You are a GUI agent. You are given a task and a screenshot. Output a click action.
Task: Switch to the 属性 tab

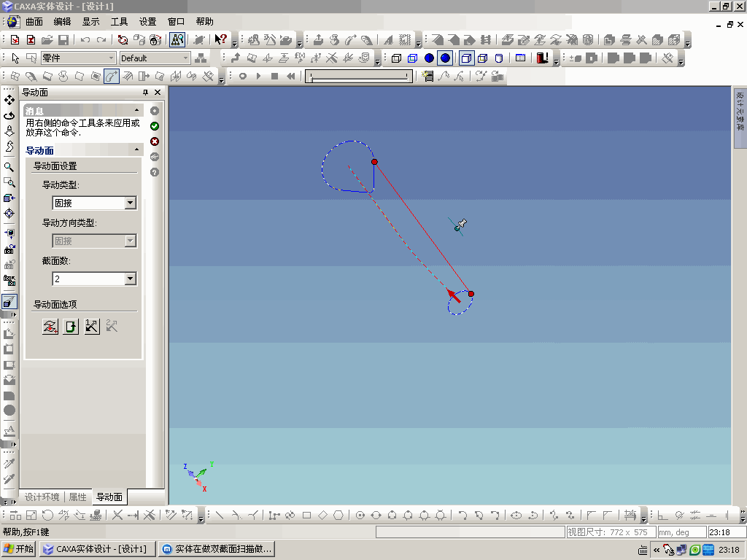click(x=77, y=497)
